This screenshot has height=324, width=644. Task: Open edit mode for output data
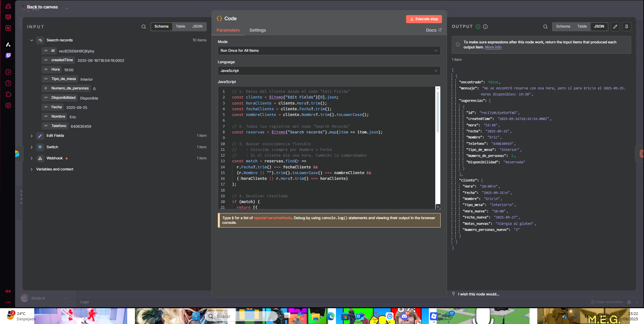[615, 27]
